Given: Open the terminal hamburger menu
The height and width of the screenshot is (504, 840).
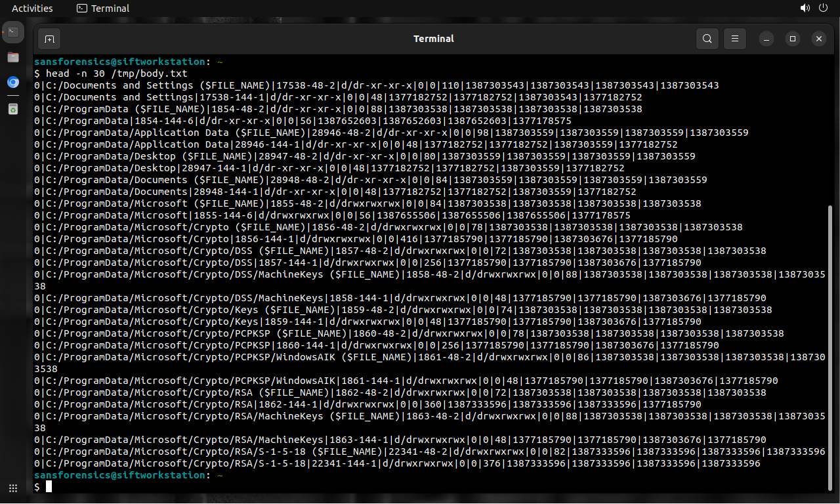Looking at the screenshot, I should pyautogui.click(x=735, y=39).
